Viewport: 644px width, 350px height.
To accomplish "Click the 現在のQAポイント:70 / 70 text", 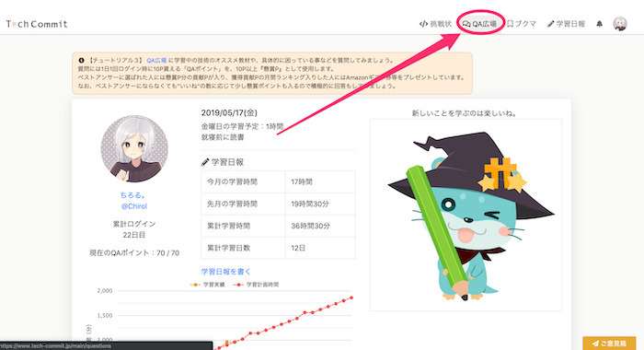I will (134, 253).
